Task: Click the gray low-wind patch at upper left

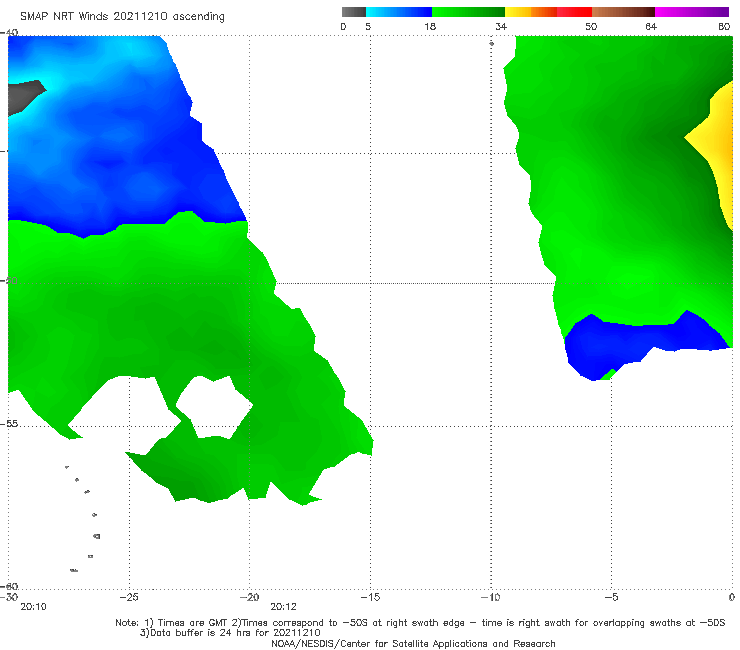Action: click(25, 96)
